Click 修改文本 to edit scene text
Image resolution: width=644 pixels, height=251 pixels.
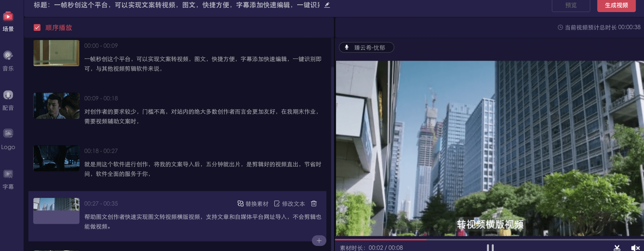[289, 204]
